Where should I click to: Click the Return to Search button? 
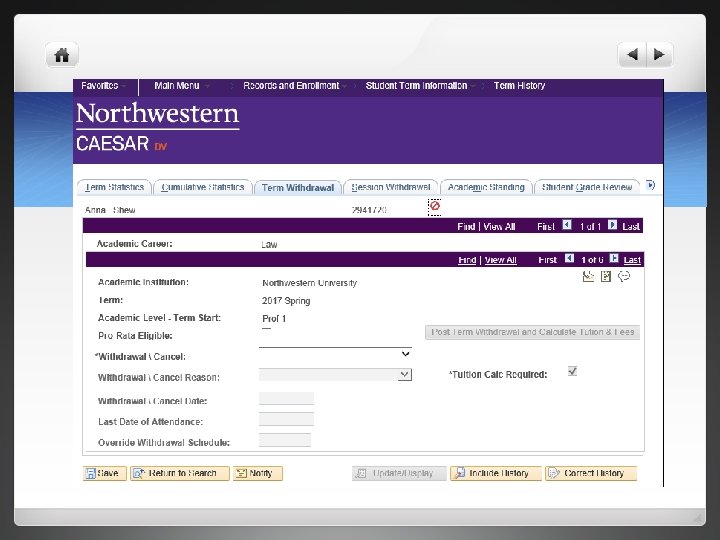point(180,473)
